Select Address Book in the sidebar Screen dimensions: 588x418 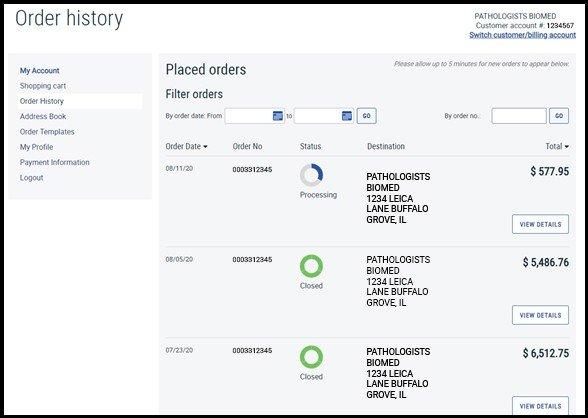(43, 117)
